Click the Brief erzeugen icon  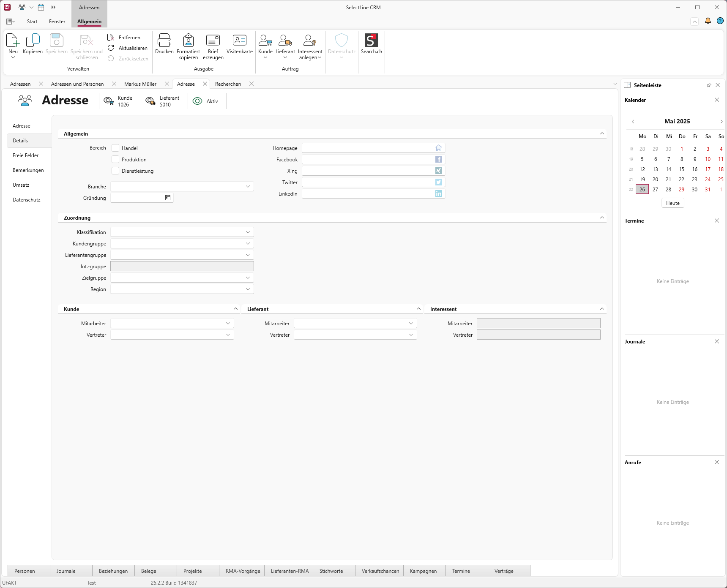pyautogui.click(x=213, y=41)
